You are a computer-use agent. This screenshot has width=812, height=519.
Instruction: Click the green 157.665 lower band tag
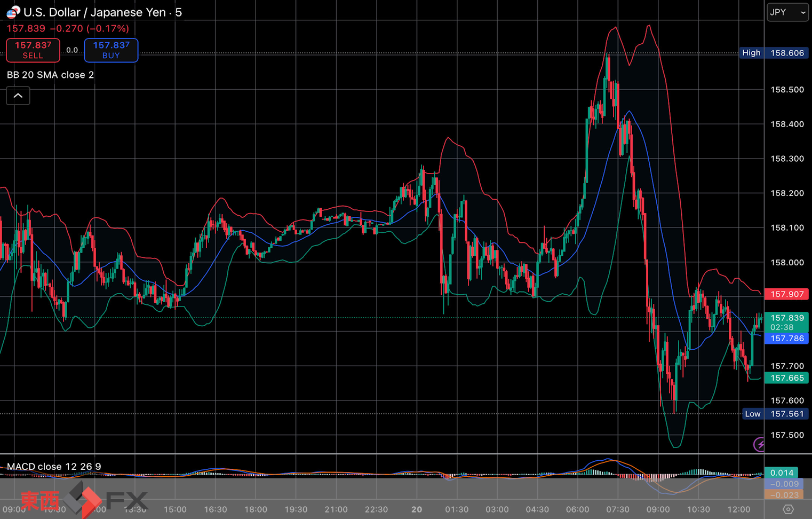(786, 378)
